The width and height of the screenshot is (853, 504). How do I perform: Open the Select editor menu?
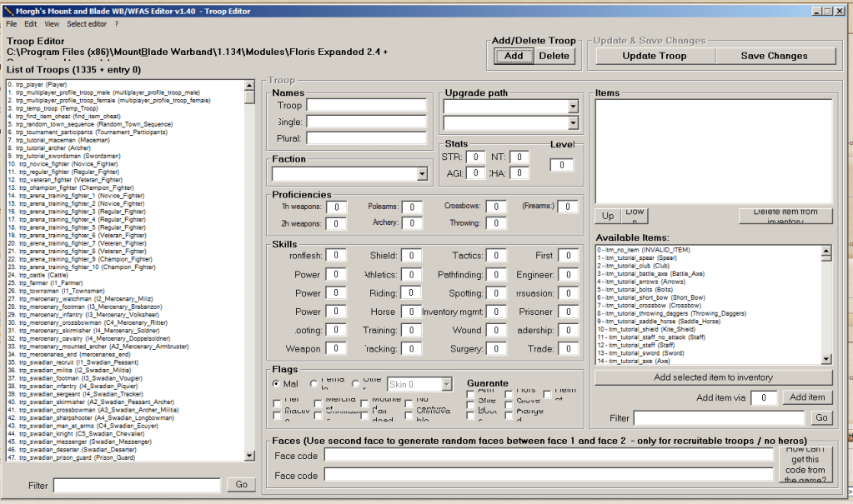(x=88, y=23)
